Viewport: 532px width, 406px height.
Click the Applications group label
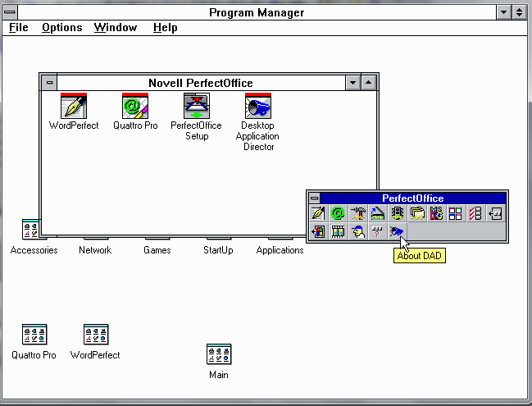280,250
